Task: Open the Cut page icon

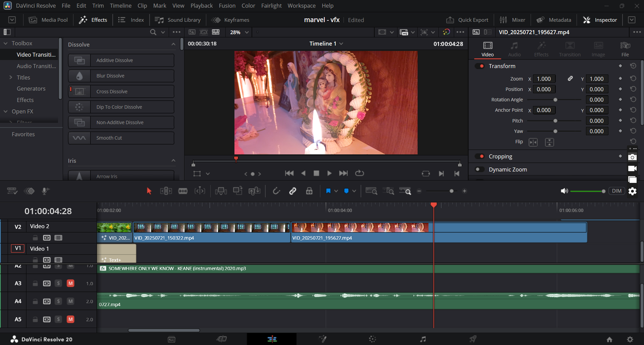Action: 222,339
